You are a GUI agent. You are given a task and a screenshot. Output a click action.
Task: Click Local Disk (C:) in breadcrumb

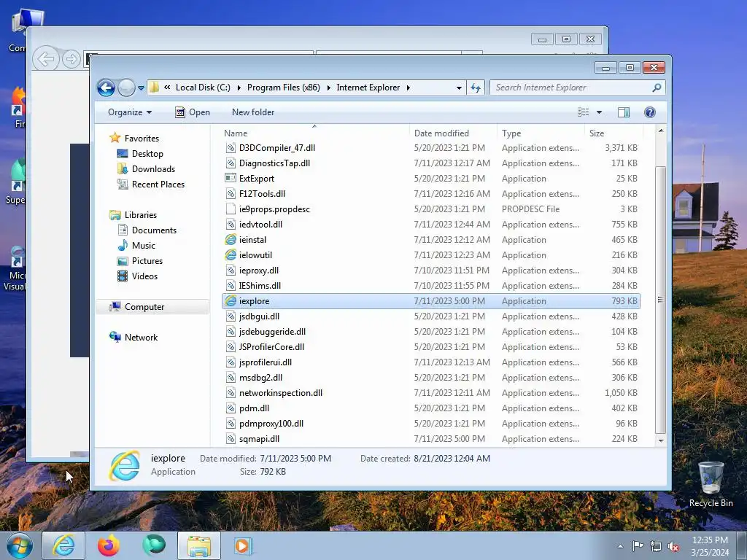203,87
